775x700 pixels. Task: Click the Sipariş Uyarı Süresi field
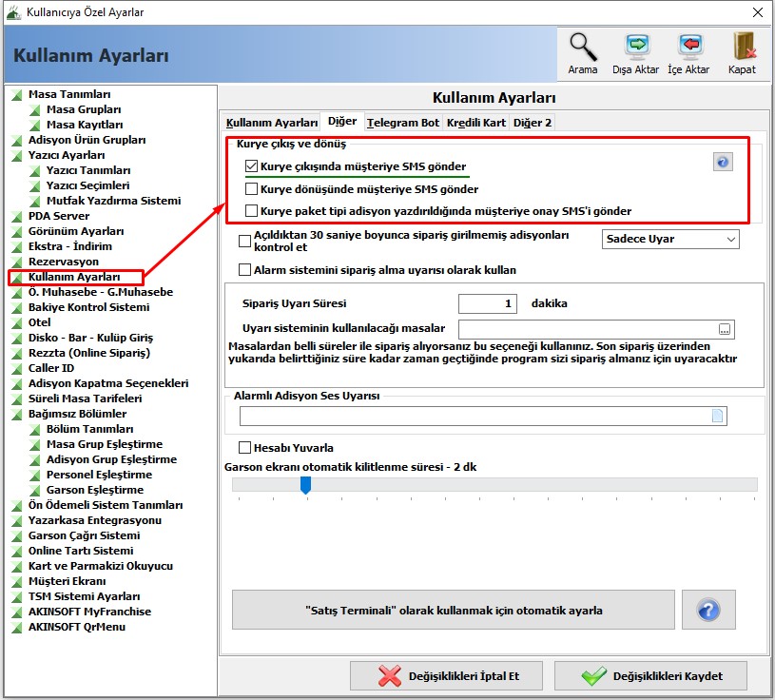point(487,303)
